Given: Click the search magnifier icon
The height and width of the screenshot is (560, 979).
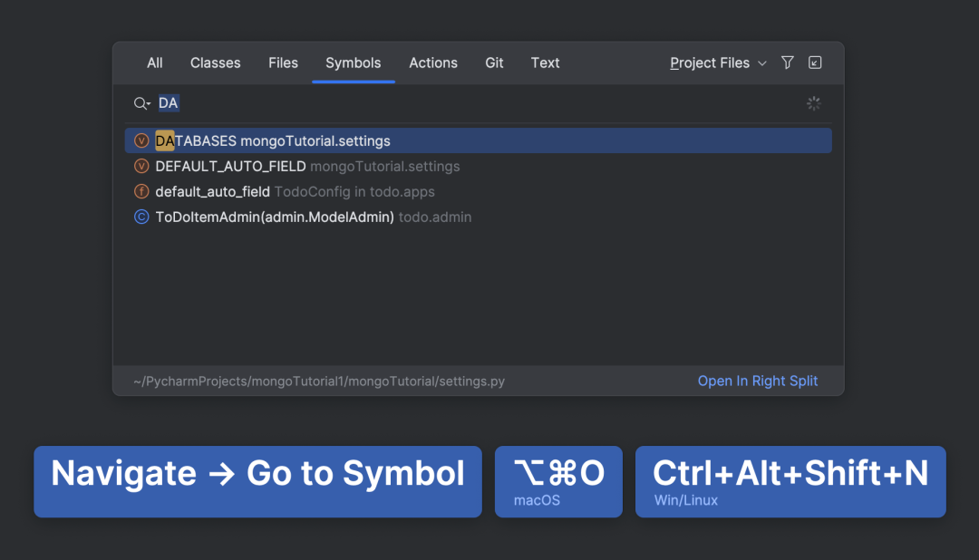Looking at the screenshot, I should point(141,103).
